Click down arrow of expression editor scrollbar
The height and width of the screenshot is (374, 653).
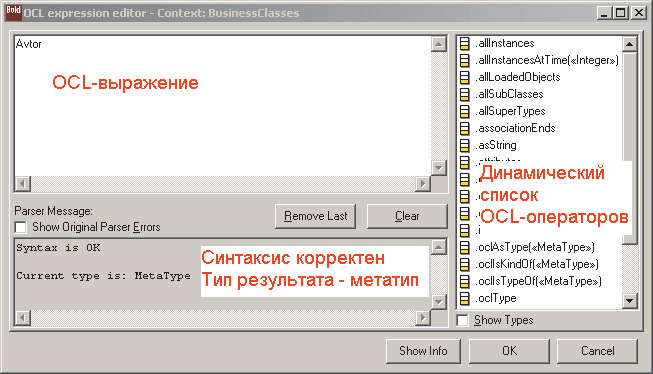439,168
